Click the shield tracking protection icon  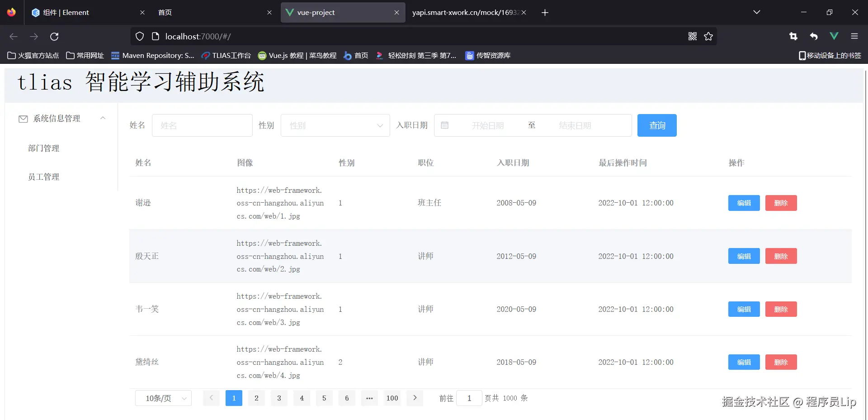click(140, 36)
